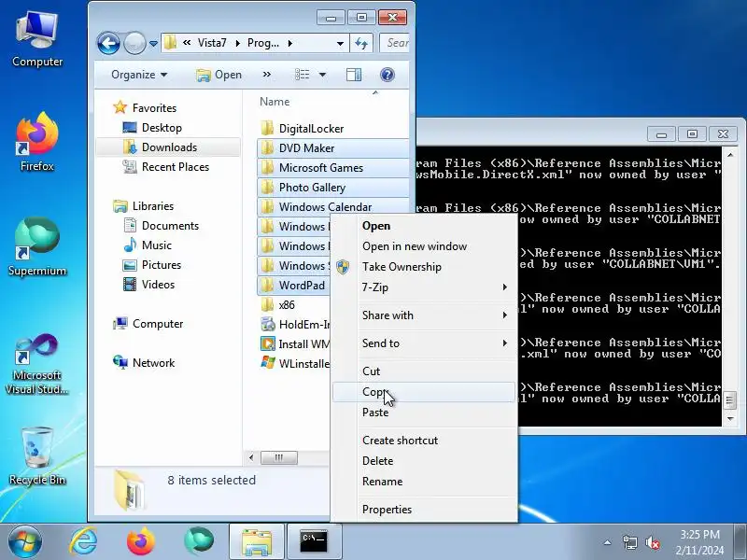The image size is (747, 560).
Task: Expand the 7-Zip submenu
Action: coord(424,287)
